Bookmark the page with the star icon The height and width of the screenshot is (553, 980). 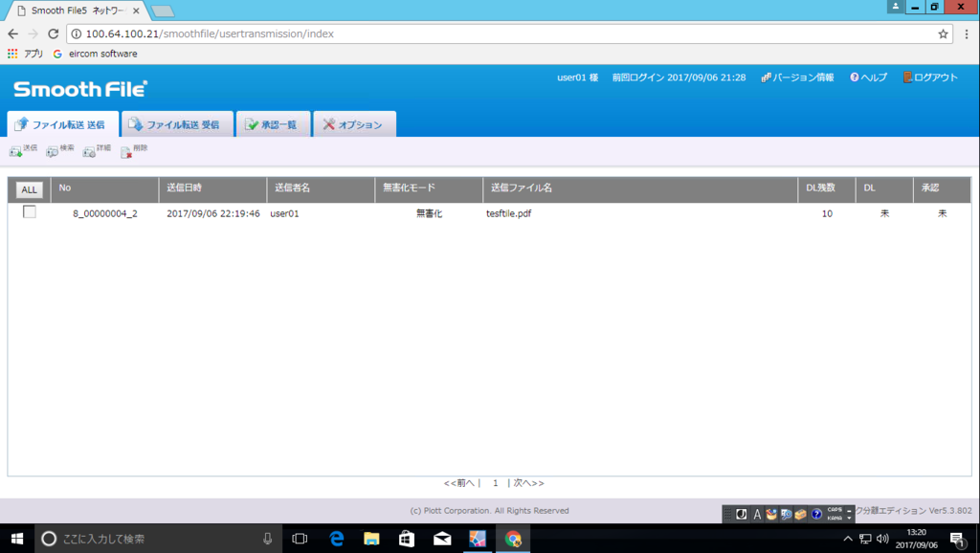(943, 33)
